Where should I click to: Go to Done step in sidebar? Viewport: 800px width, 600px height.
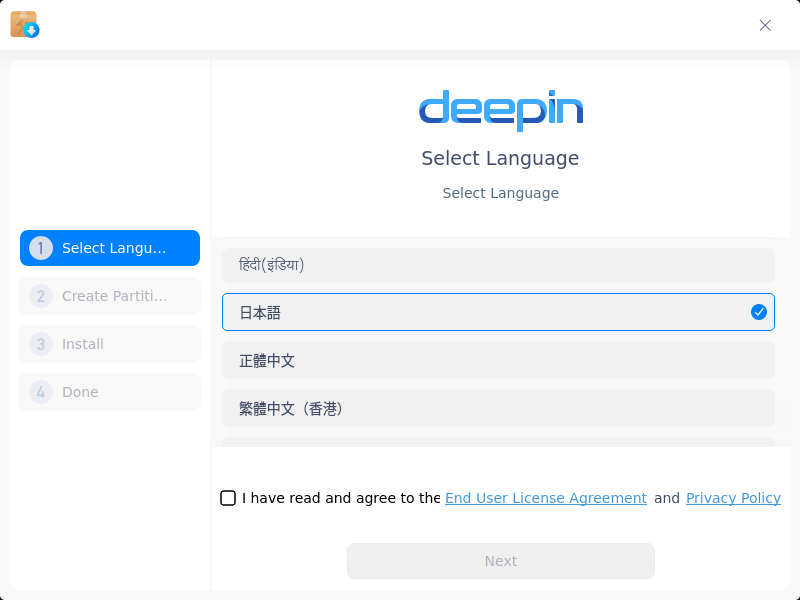(x=110, y=392)
